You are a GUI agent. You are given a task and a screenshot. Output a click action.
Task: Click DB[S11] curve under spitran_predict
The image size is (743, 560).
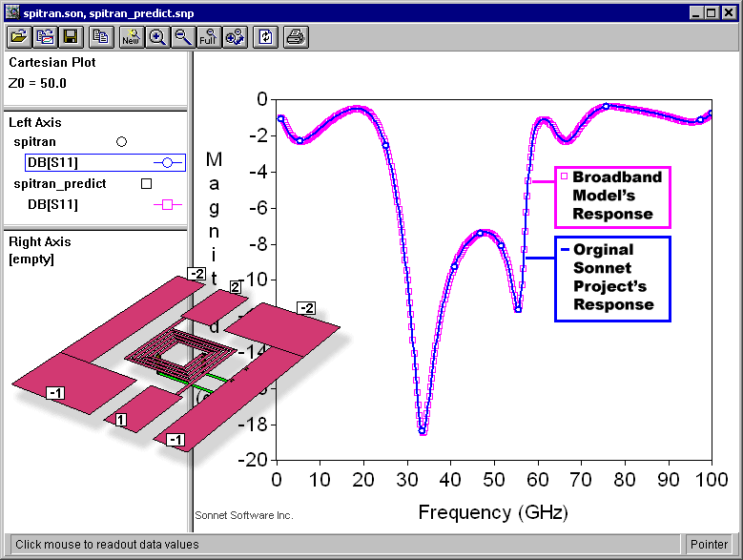pos(52,204)
